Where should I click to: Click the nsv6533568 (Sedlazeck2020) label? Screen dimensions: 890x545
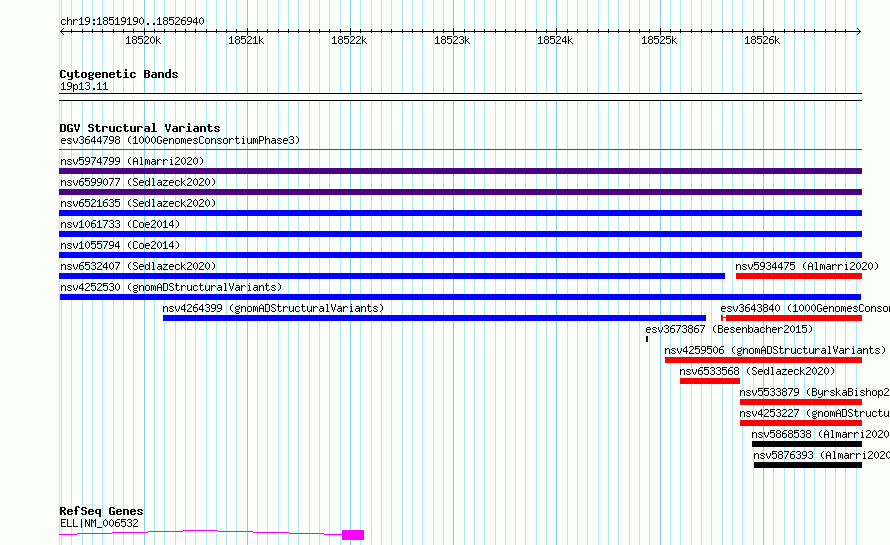click(757, 371)
